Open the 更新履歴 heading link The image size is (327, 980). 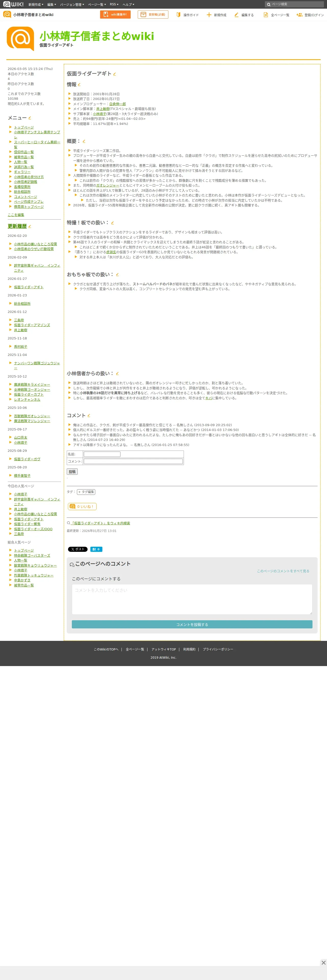click(17, 226)
